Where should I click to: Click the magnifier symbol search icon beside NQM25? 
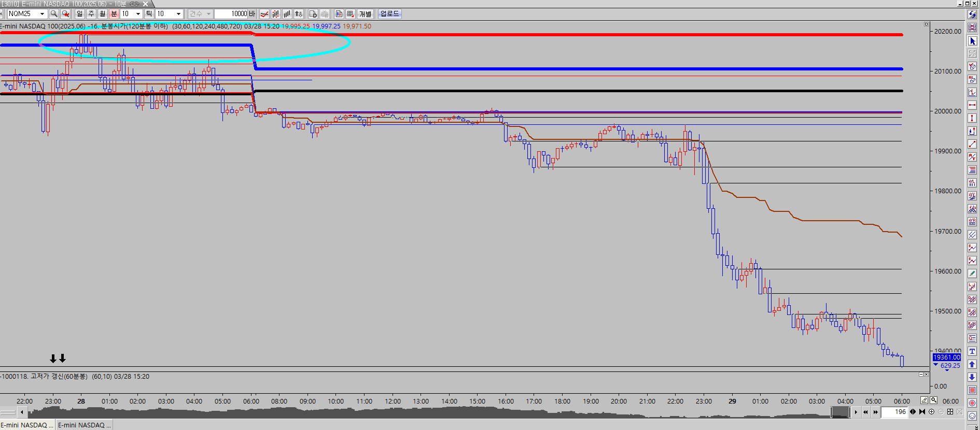tap(54, 14)
